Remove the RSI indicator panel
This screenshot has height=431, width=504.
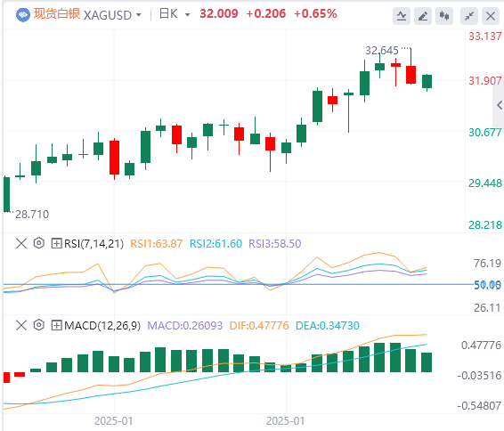21,243
